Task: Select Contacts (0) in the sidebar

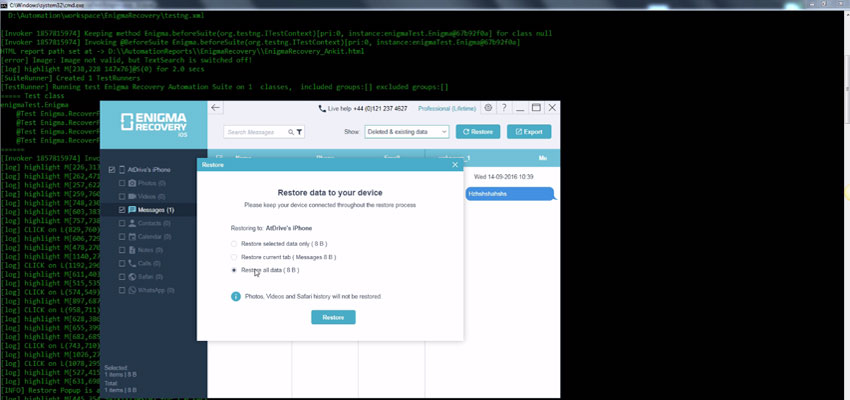Action: click(154, 223)
